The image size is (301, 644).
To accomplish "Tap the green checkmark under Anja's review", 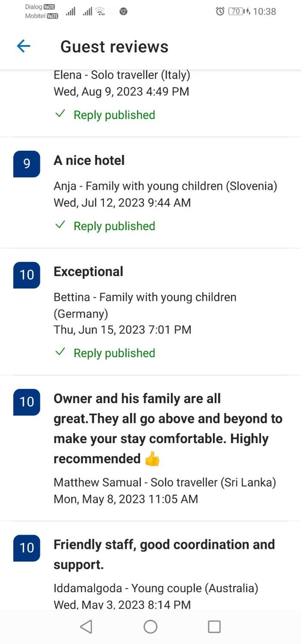I will coord(60,225).
